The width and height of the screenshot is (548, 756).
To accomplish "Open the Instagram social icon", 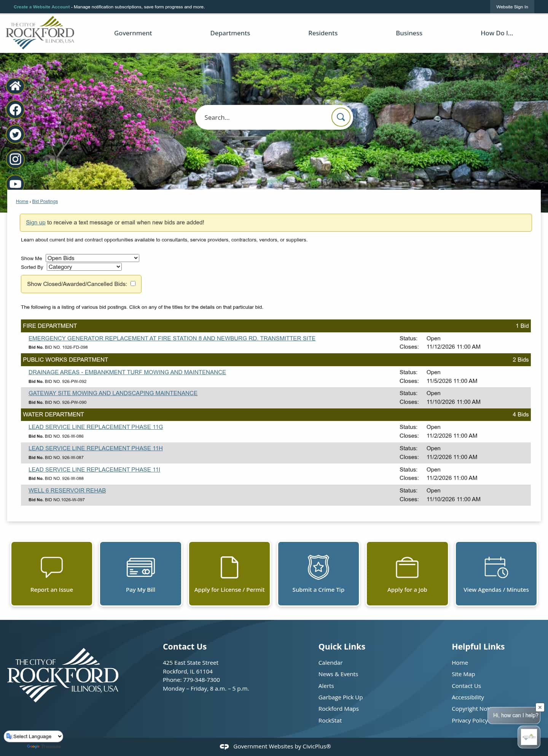I will pyautogui.click(x=15, y=159).
